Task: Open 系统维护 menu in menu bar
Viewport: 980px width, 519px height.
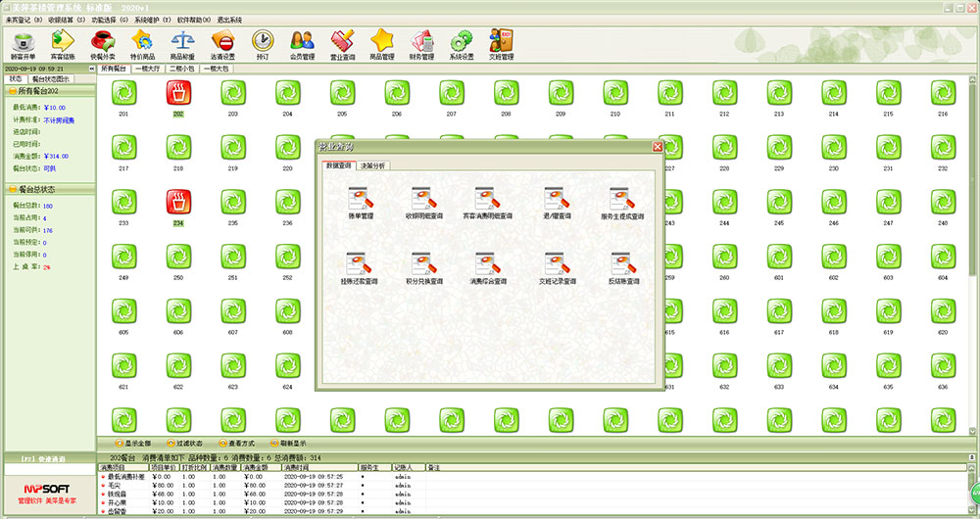Action: coord(152,19)
